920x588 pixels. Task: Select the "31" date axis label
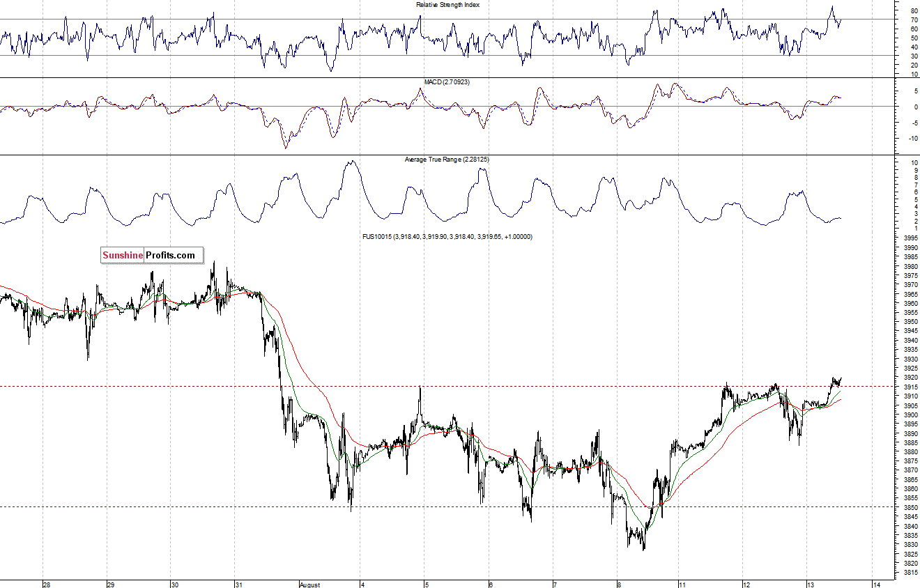(238, 584)
